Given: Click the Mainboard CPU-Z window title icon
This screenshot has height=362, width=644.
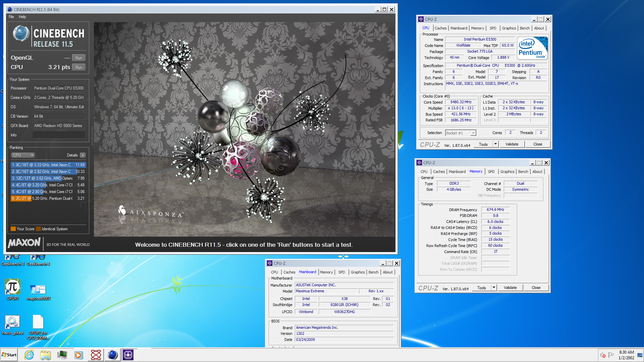Looking at the screenshot, I should point(270,263).
